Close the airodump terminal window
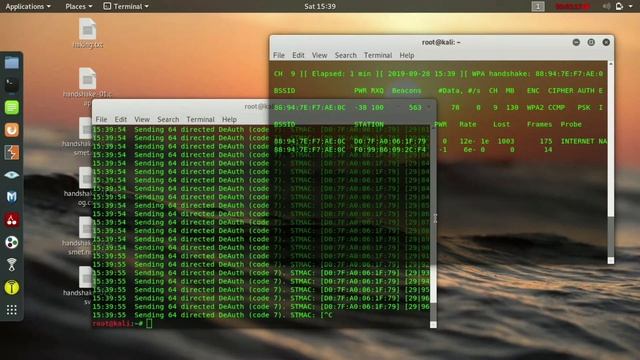 (x=606, y=42)
